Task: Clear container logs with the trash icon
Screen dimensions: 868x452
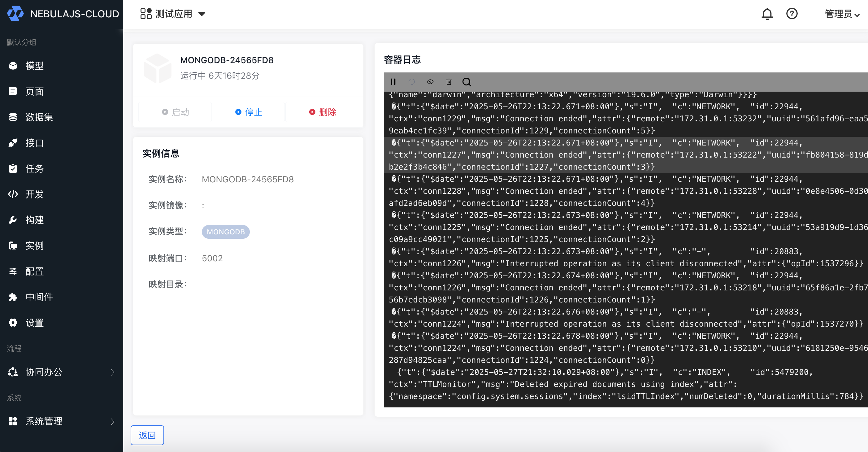Action: pyautogui.click(x=449, y=81)
